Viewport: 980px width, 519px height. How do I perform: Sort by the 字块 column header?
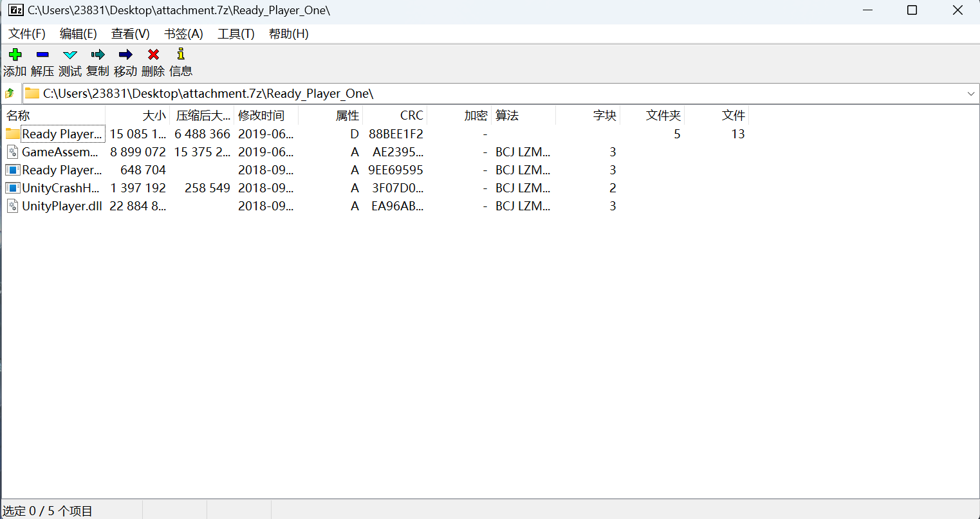click(x=587, y=116)
